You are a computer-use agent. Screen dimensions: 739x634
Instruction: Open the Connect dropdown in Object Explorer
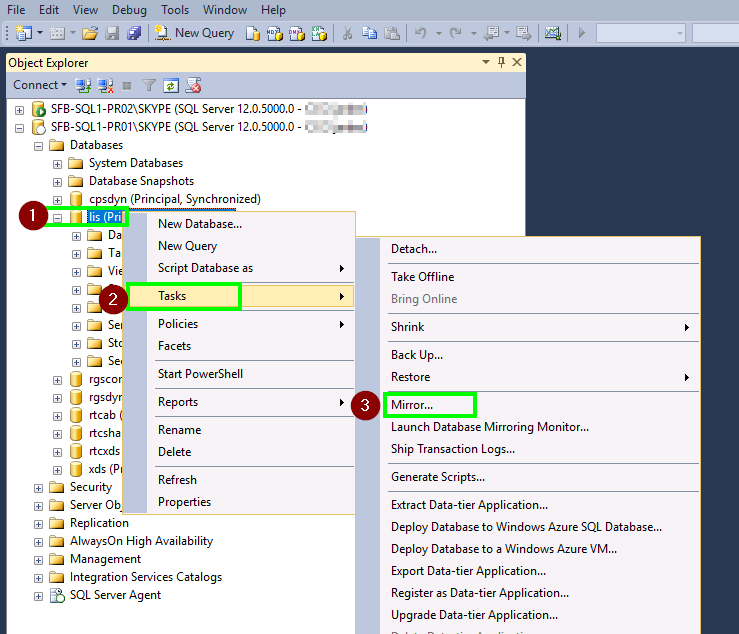pyautogui.click(x=40, y=85)
